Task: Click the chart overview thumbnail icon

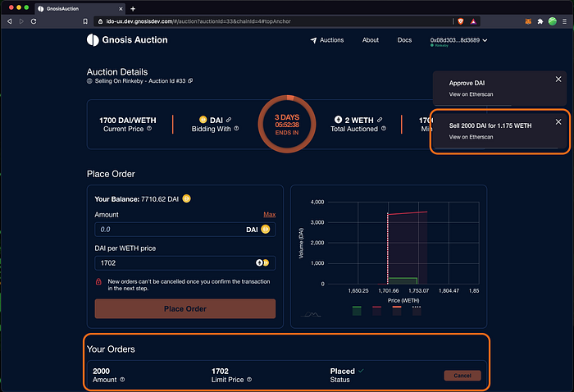Action: pyautogui.click(x=311, y=314)
